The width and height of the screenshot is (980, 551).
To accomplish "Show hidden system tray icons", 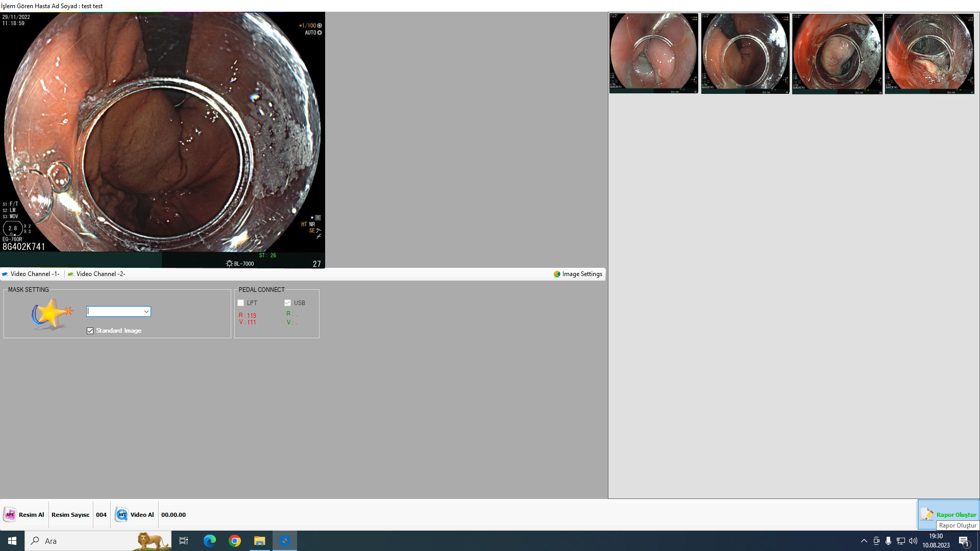I will [864, 541].
